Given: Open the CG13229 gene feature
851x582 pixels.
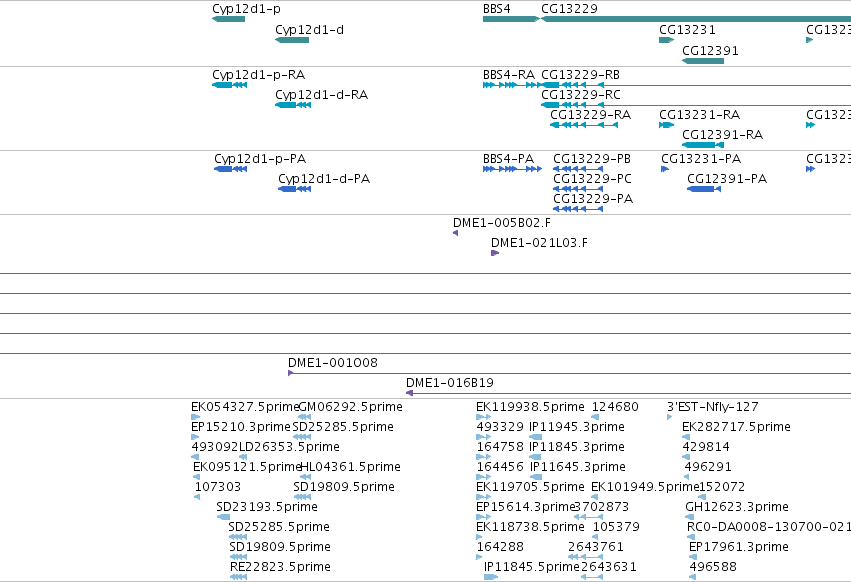Looking at the screenshot, I should coord(696,19).
